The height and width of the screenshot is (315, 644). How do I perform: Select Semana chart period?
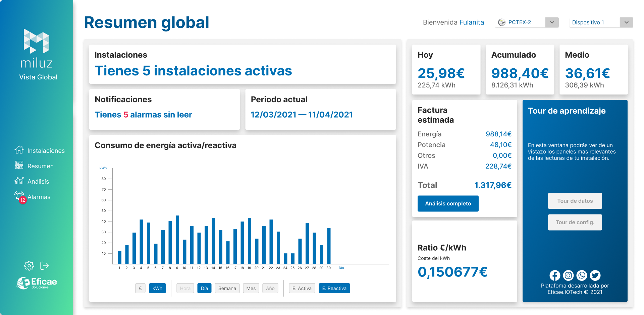click(227, 288)
